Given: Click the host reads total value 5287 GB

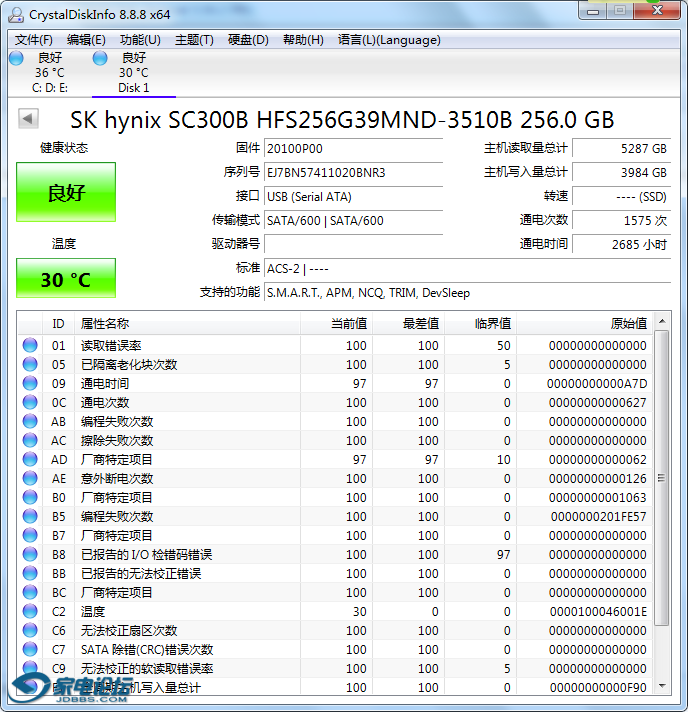Looking at the screenshot, I should click(621, 149).
